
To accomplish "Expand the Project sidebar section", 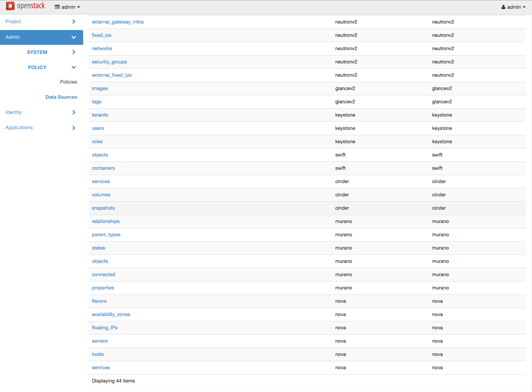I will (x=41, y=22).
